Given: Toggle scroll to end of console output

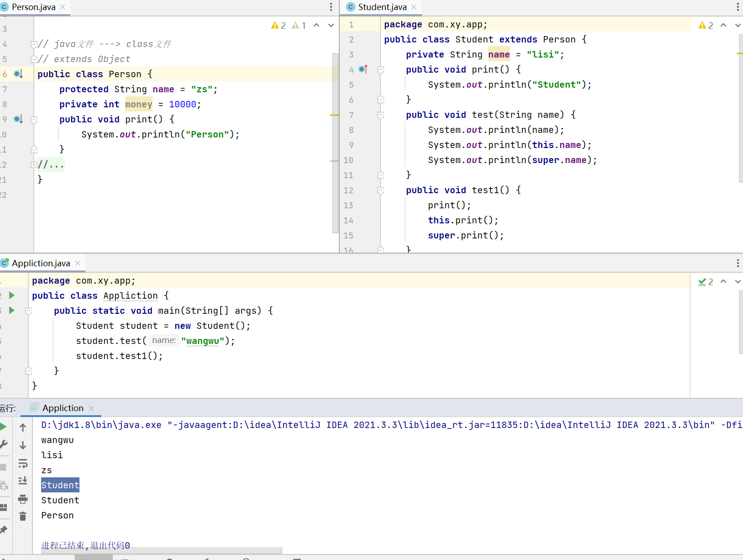Looking at the screenshot, I should coord(23,481).
